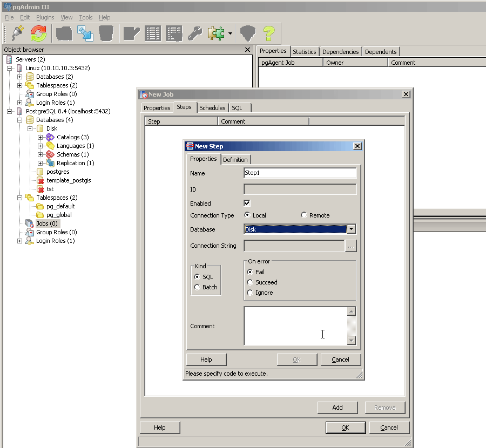Click the plugins puzzle-piece icon

coord(216,33)
